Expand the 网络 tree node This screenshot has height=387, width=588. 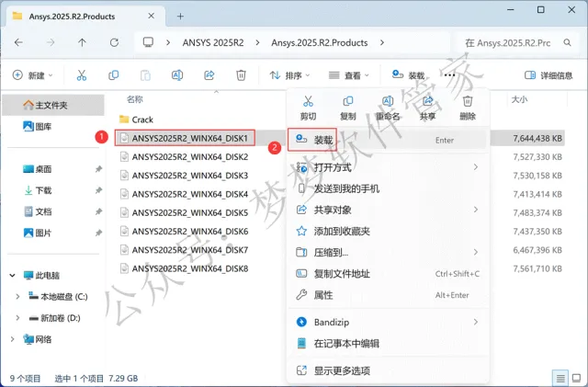[12, 339]
